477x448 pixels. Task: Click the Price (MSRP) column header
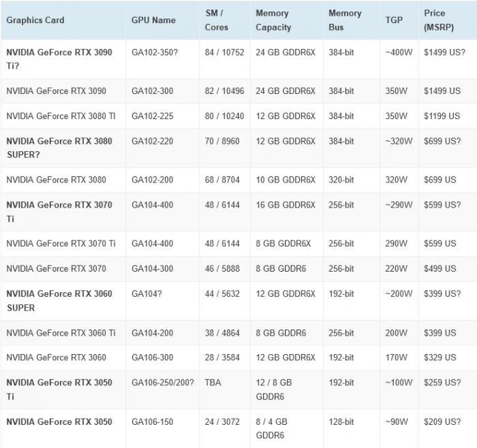(x=438, y=20)
